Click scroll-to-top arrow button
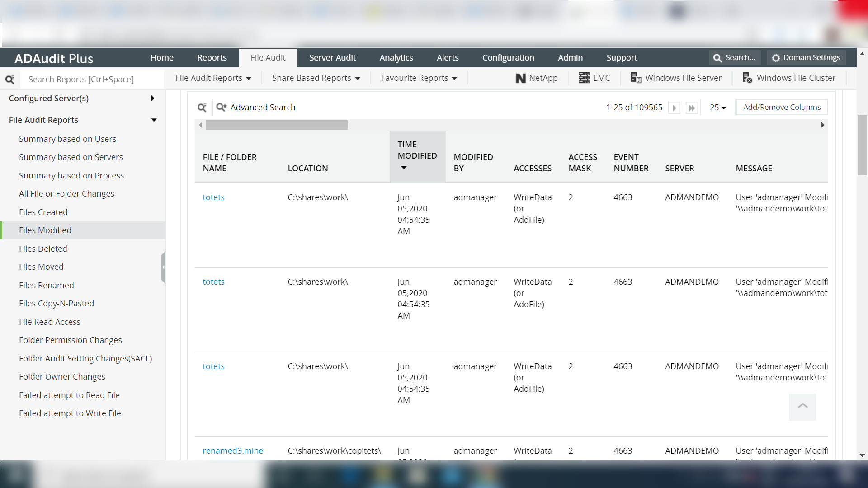 click(x=802, y=407)
